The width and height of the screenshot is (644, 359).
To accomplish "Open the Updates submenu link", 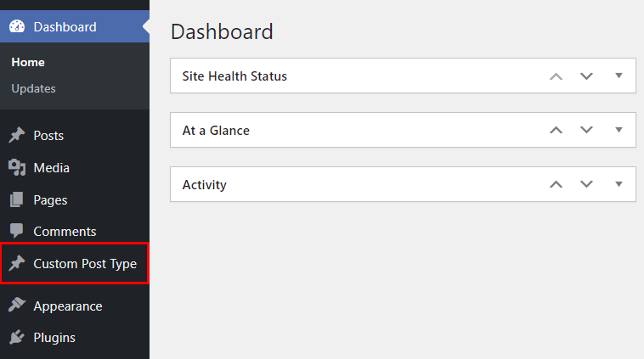I will 33,88.
